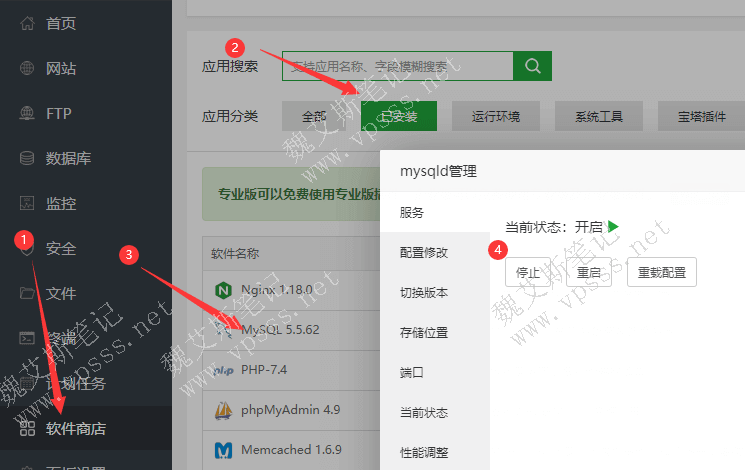Click the PHP logo icon
This screenshot has width=745, height=470.
(223, 370)
